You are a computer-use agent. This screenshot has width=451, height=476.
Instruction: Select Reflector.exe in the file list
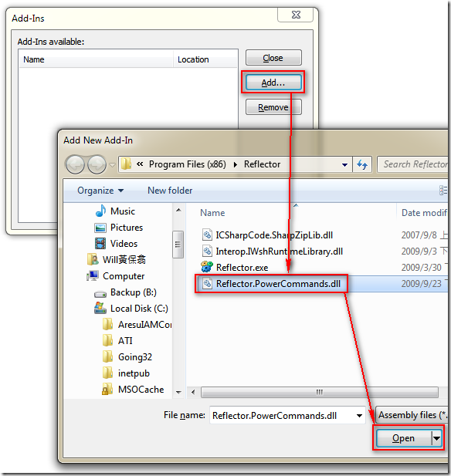tap(242, 268)
